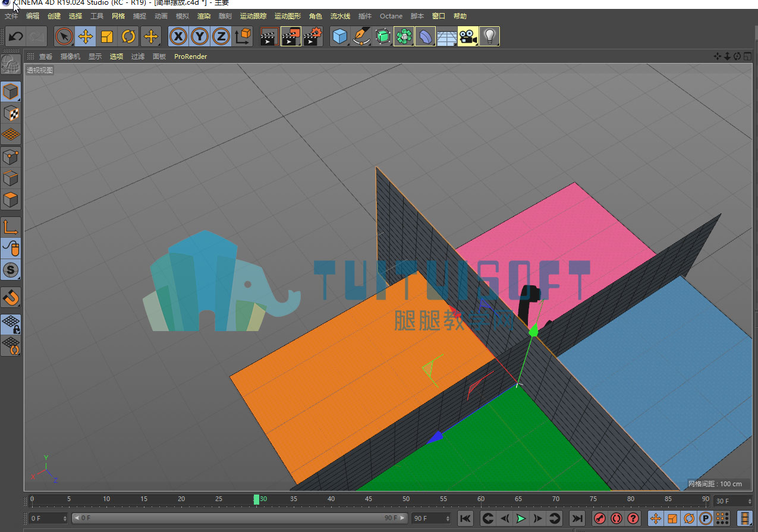The width and height of the screenshot is (758, 532).
Task: Click the preview range slider bar
Action: [x=240, y=518]
